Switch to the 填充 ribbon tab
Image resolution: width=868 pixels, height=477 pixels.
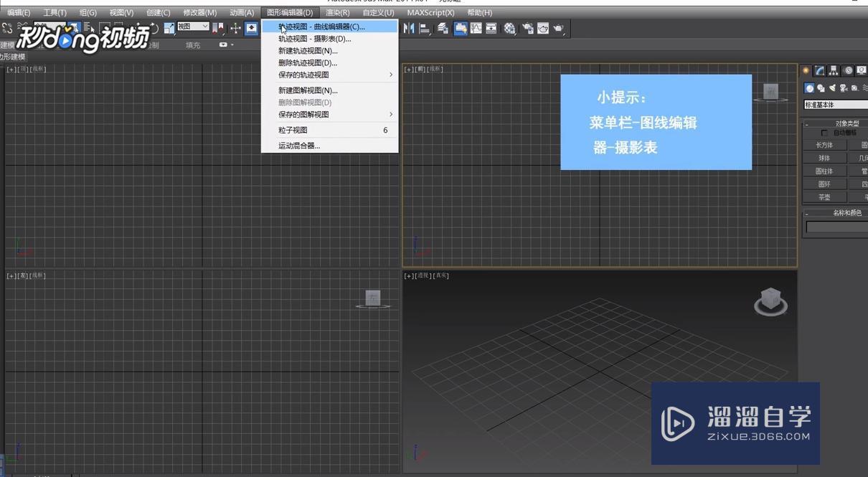[x=193, y=44]
